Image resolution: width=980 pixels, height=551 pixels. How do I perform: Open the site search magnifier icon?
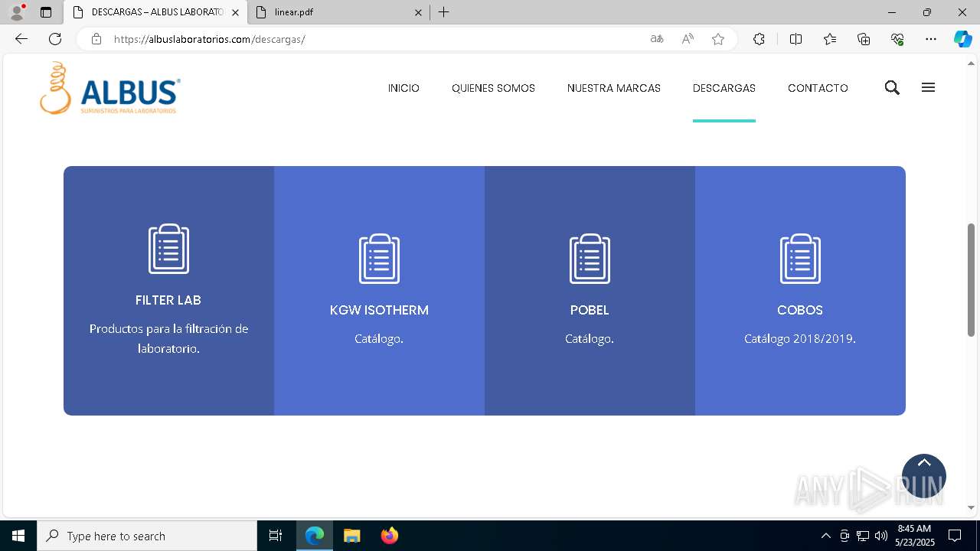point(892,88)
